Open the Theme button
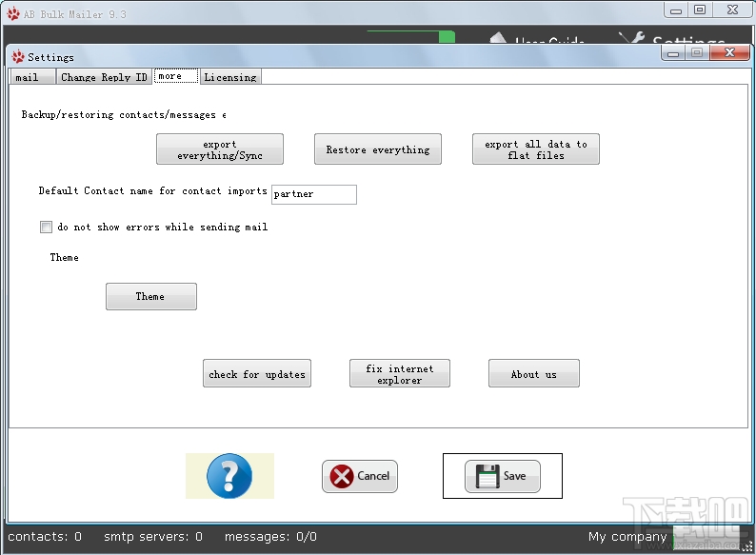Image resolution: width=756 pixels, height=555 pixels. tap(151, 297)
